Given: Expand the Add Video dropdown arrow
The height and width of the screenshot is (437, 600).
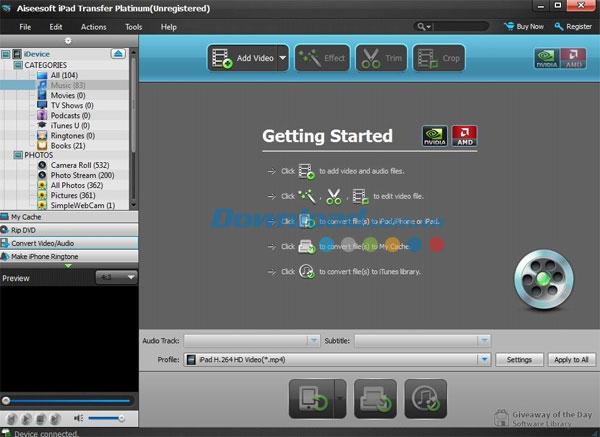Looking at the screenshot, I should pos(283,58).
